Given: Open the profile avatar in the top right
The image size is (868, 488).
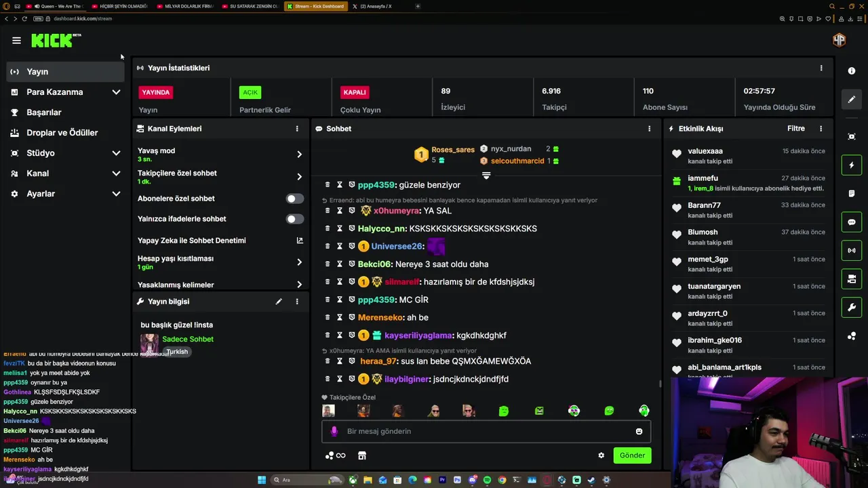Looking at the screenshot, I should point(839,40).
